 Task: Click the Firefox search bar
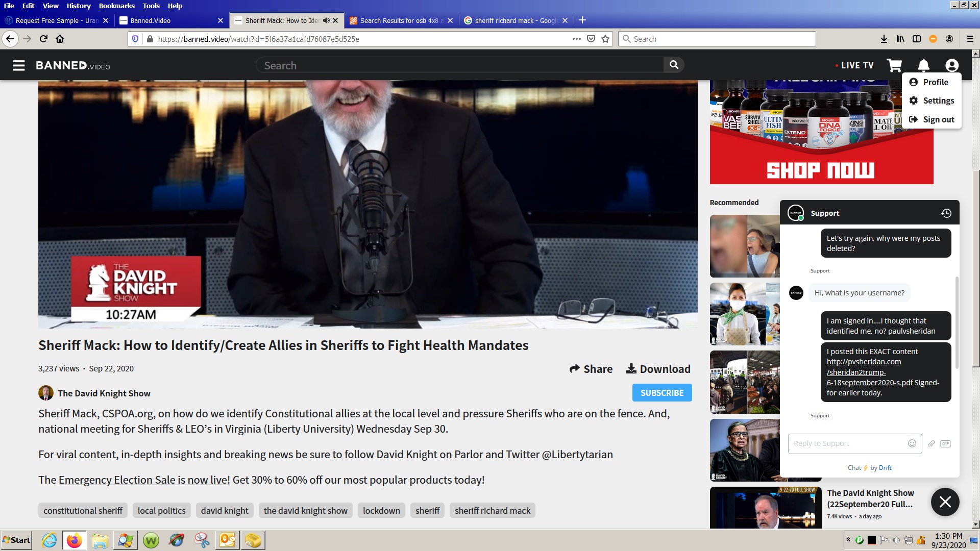pos(717,39)
